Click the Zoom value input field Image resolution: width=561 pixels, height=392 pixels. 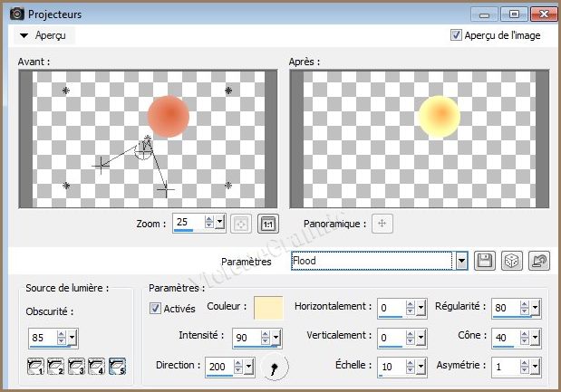tap(189, 223)
